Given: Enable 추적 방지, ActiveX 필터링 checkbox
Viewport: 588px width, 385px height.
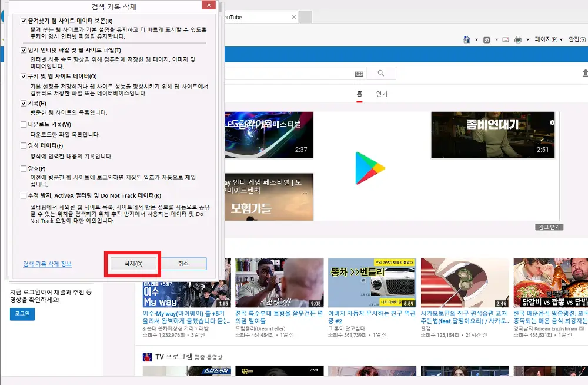Looking at the screenshot, I should point(24,195).
